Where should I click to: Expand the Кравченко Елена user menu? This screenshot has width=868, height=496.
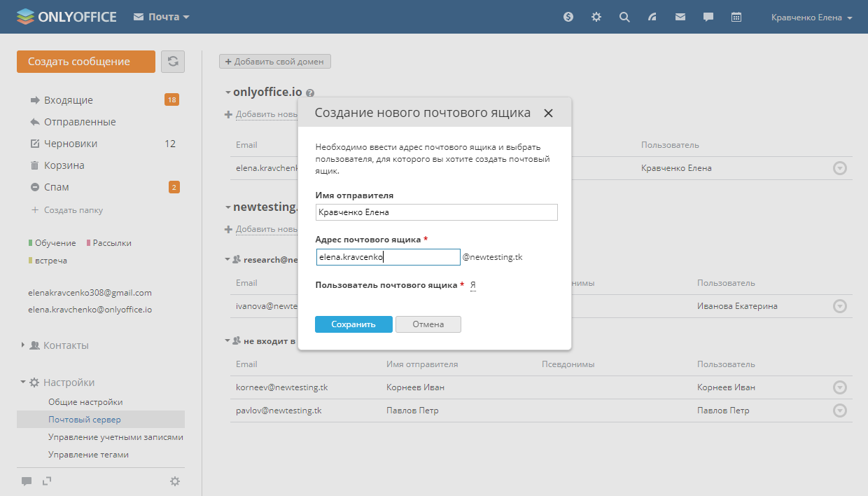click(x=811, y=18)
